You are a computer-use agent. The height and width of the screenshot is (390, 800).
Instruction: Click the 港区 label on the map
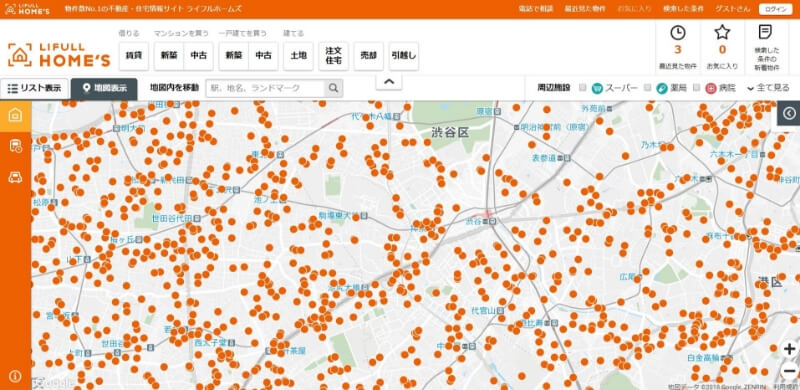[770, 281]
